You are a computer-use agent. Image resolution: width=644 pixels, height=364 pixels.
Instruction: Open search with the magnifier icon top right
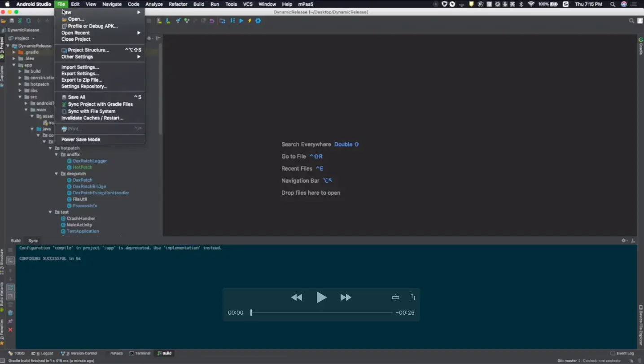631,20
